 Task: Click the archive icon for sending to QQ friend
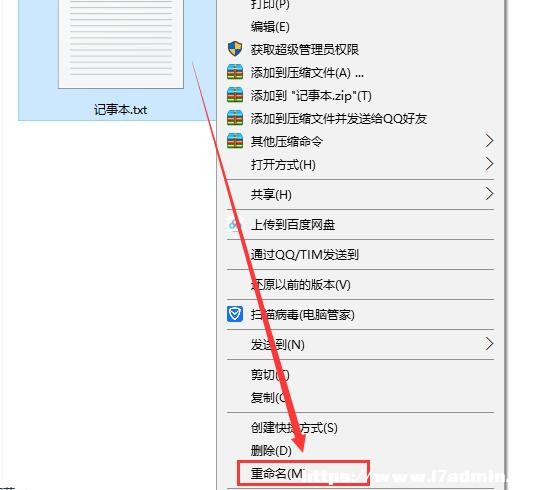pos(235,118)
